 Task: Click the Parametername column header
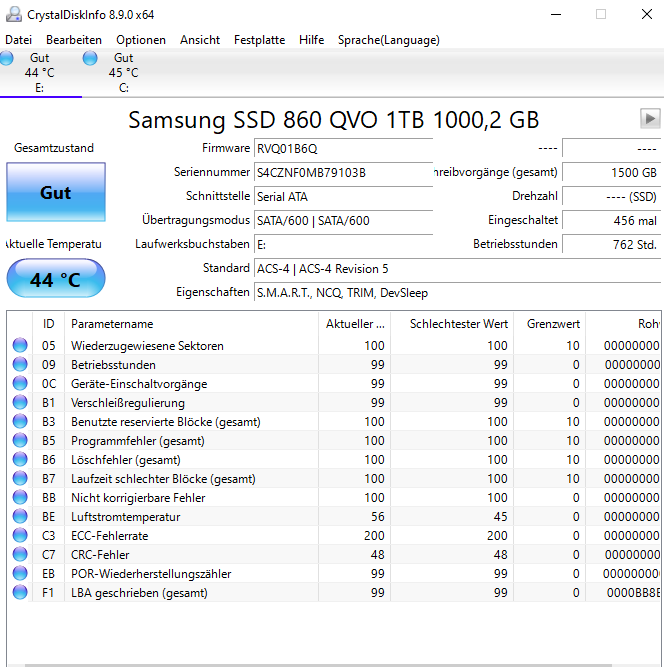point(191,324)
